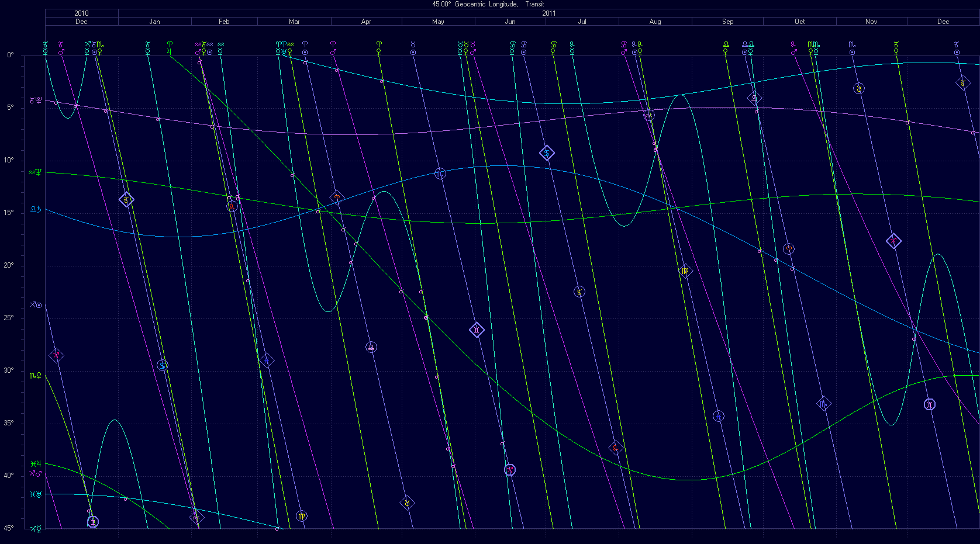The width and height of the screenshot is (980, 544).
Task: Click the Uranus in Pisces axis label
Action: (36, 494)
